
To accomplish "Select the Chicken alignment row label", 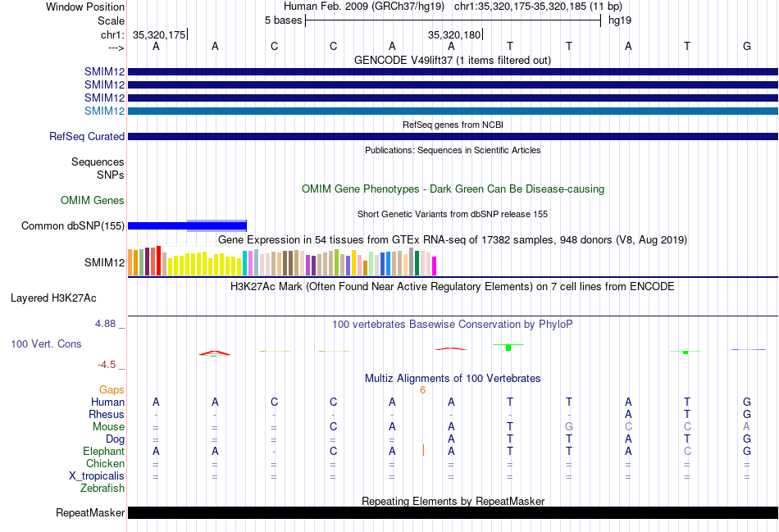I will [105, 463].
